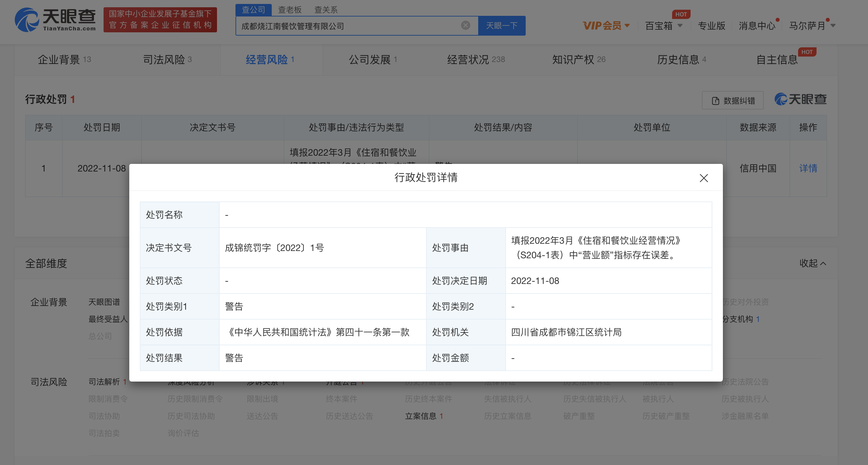Click the 天眼查 logo in the header
This screenshot has width=868, height=465.
[x=55, y=20]
